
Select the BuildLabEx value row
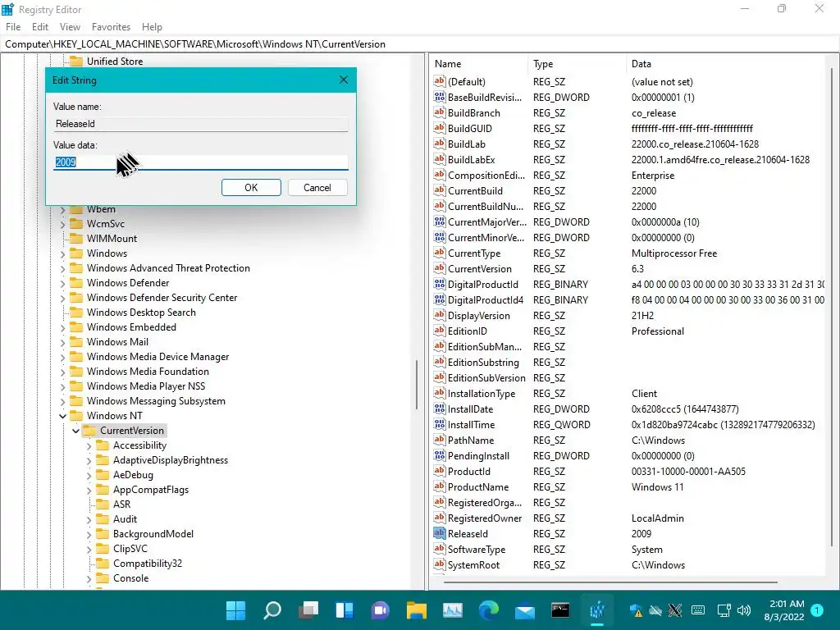point(628,160)
